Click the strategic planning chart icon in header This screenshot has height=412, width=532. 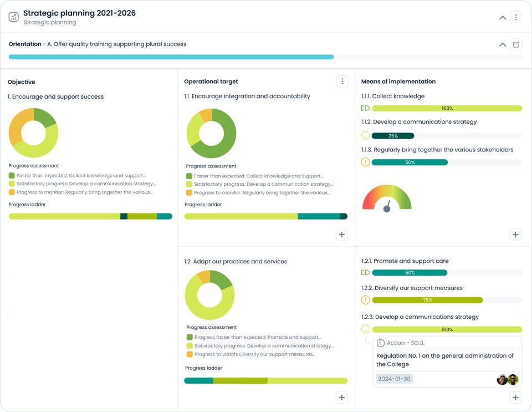coord(14,17)
